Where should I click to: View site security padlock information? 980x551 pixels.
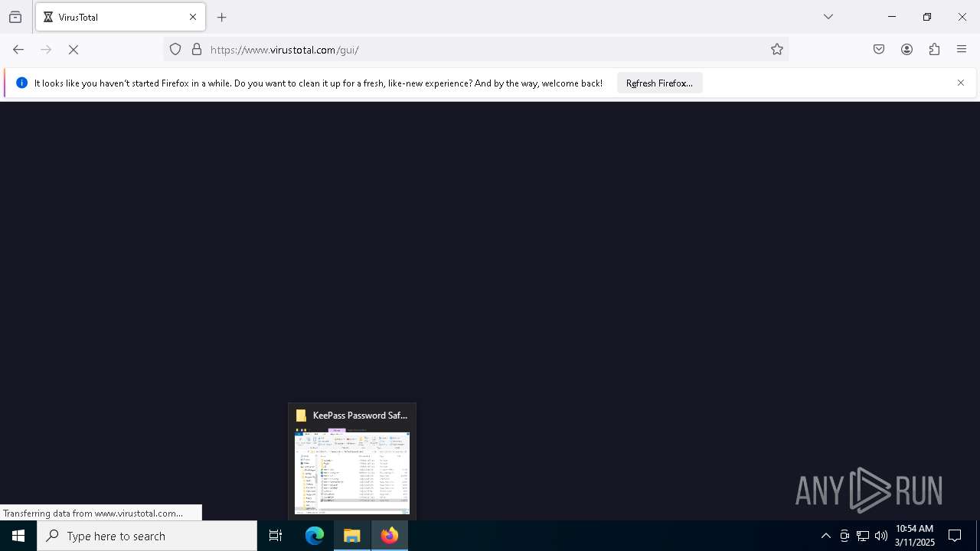[197, 50]
